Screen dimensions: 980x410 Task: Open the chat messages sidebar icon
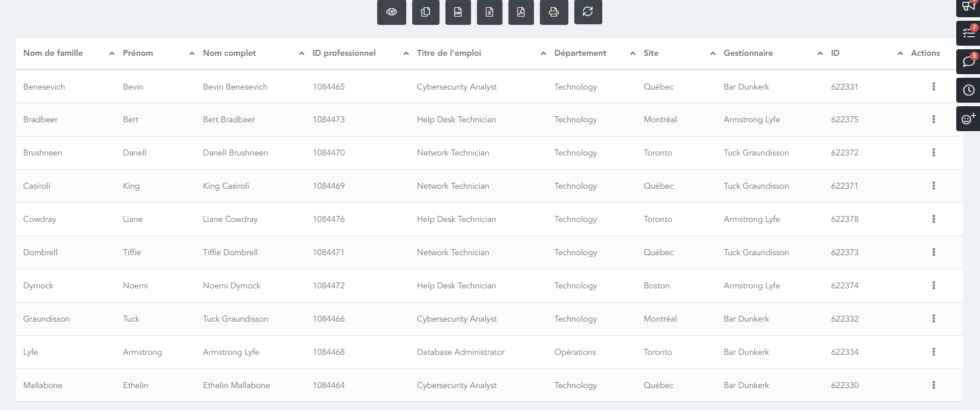pyautogui.click(x=969, y=62)
